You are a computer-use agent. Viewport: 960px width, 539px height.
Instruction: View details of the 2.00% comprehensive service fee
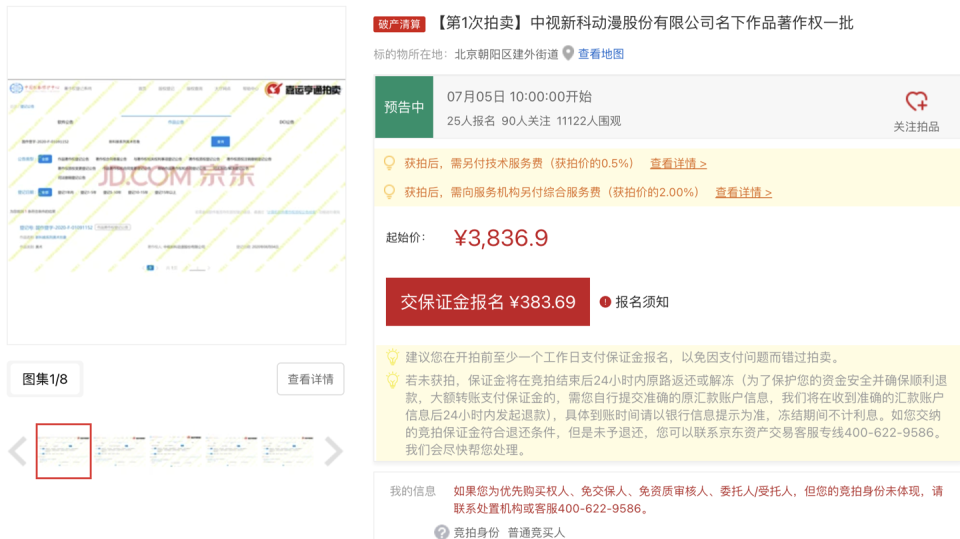point(743,192)
